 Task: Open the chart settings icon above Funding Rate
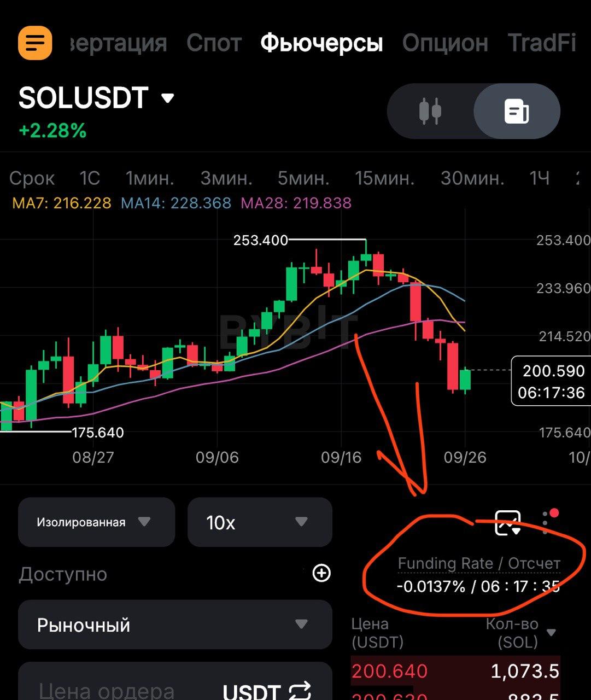coord(507,523)
